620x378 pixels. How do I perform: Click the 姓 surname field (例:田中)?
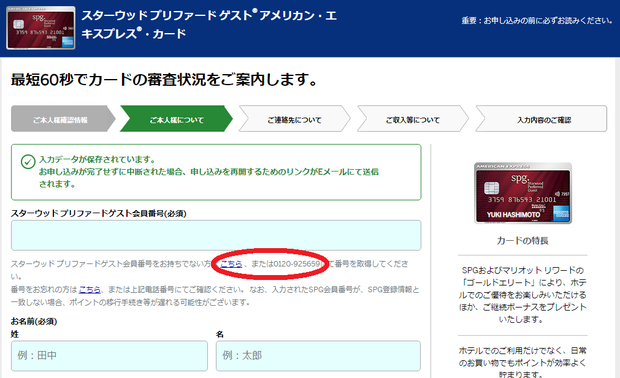[x=109, y=356]
